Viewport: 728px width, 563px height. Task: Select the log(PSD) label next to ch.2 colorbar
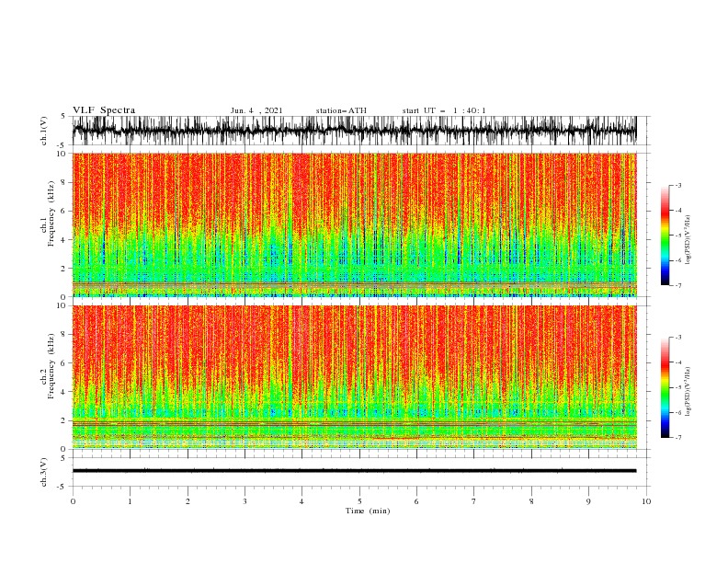pyautogui.click(x=688, y=391)
